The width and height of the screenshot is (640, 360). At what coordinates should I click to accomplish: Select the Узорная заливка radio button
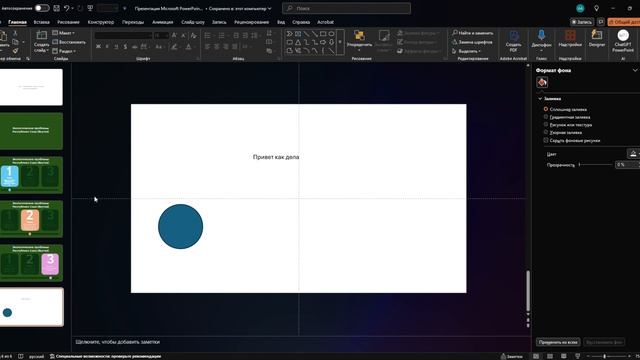click(x=546, y=132)
